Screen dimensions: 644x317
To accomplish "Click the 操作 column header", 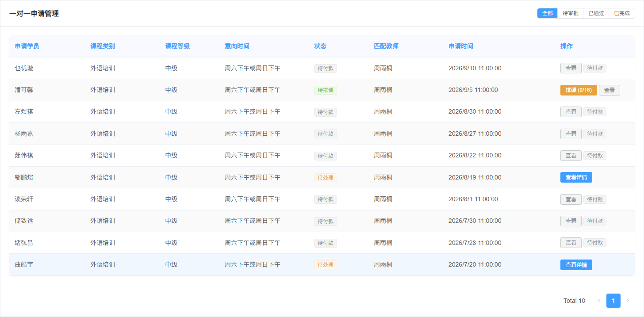I will [567, 46].
